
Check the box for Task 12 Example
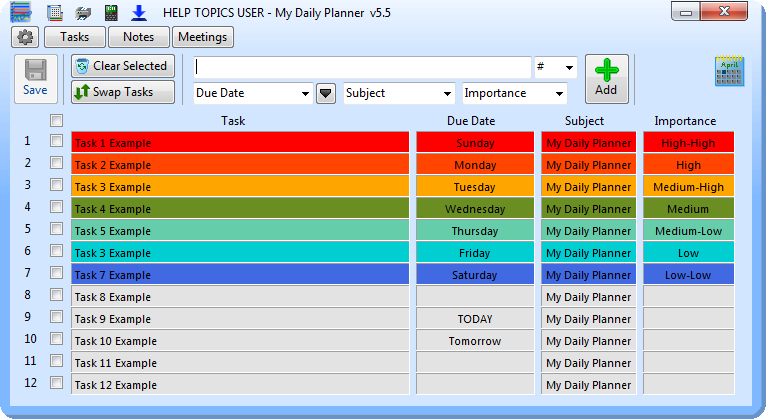coord(57,382)
